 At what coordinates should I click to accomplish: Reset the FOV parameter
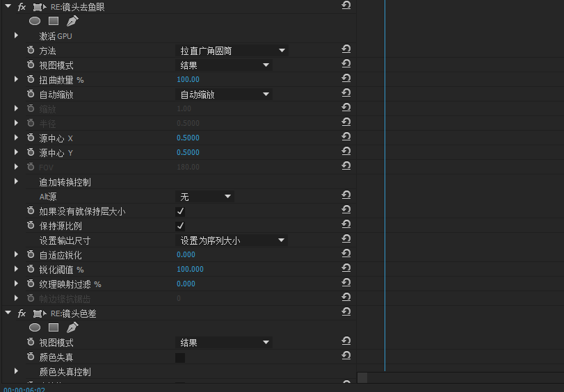(x=346, y=166)
